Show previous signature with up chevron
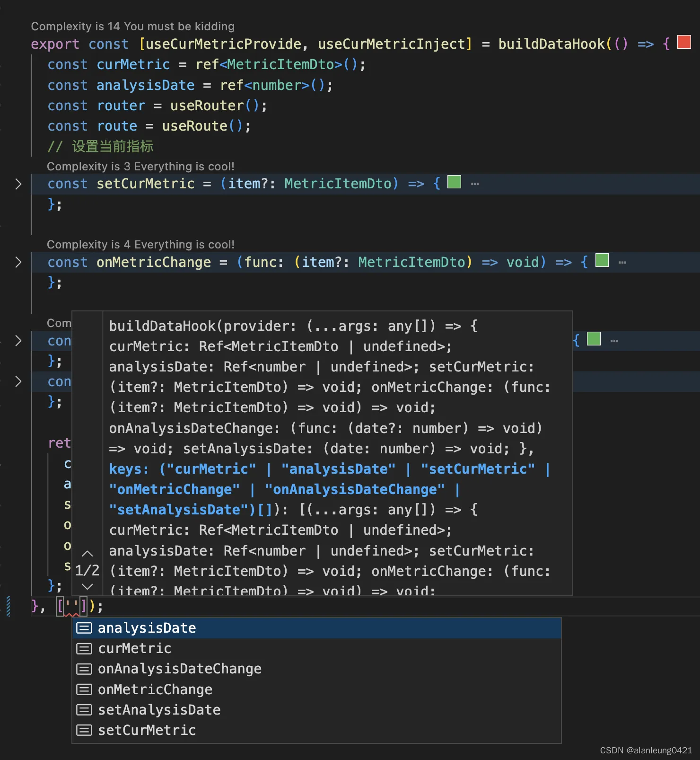700x760 pixels. click(87, 553)
